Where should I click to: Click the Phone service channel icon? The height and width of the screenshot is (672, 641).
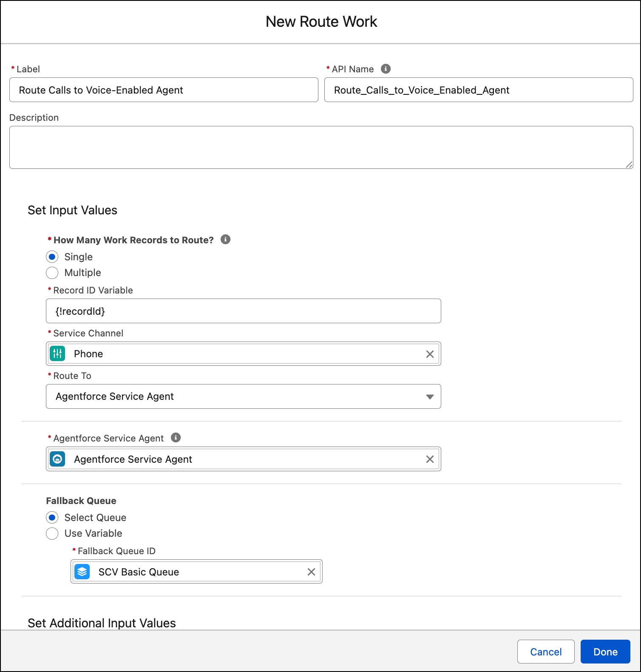[57, 353]
